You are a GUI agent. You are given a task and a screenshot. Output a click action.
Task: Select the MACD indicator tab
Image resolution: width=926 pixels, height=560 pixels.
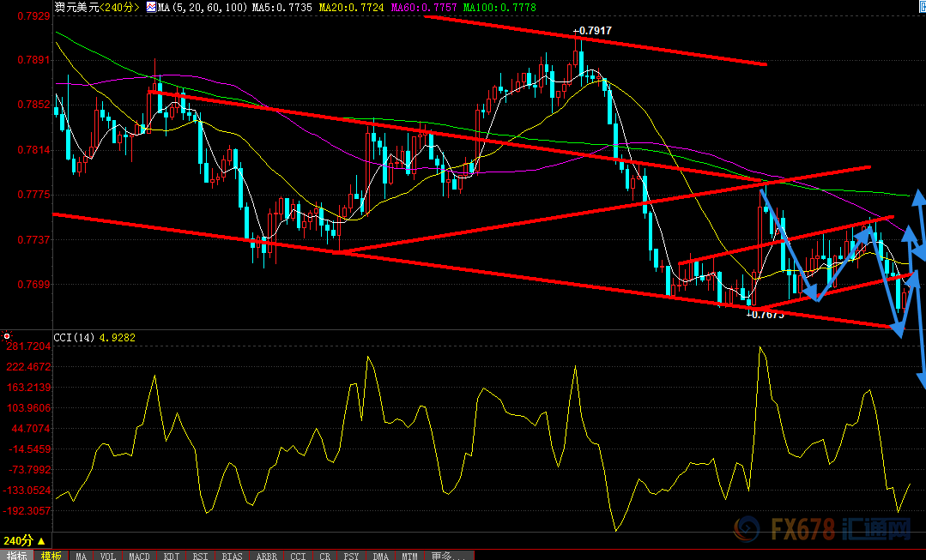138,555
